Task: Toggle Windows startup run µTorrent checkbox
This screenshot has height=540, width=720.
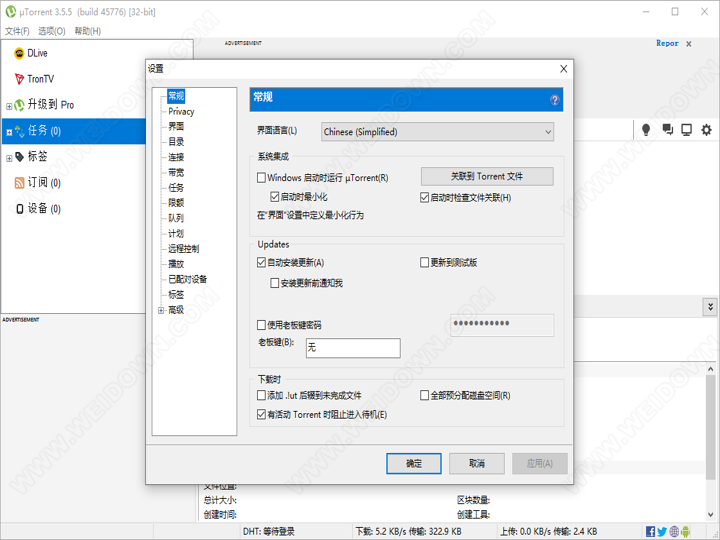Action: 261,178
